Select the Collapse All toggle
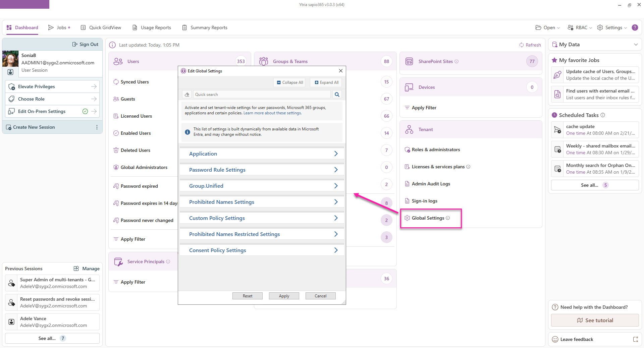This screenshot has height=348, width=644. coord(289,82)
